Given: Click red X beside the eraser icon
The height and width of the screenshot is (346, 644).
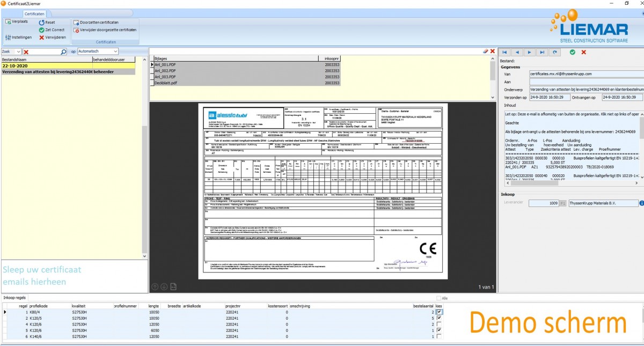Looking at the screenshot, I should click(x=492, y=50).
